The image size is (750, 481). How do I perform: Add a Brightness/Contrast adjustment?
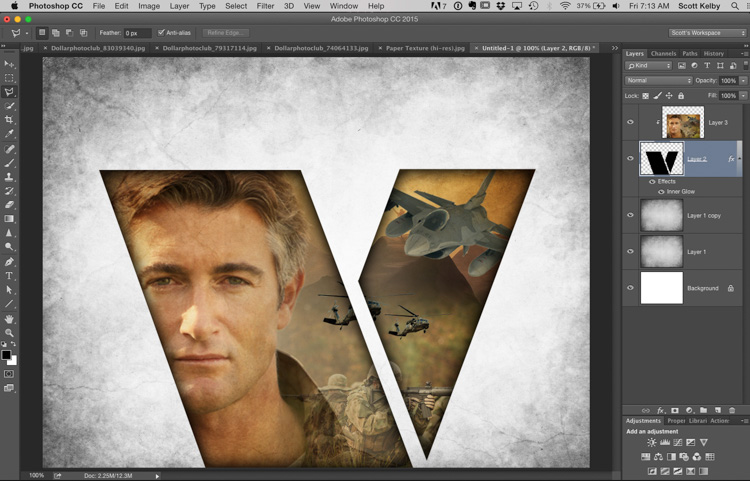(652, 442)
